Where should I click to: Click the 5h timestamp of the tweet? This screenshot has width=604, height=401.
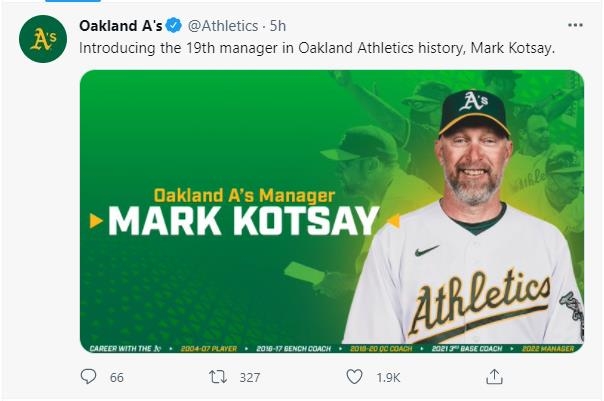[278, 25]
